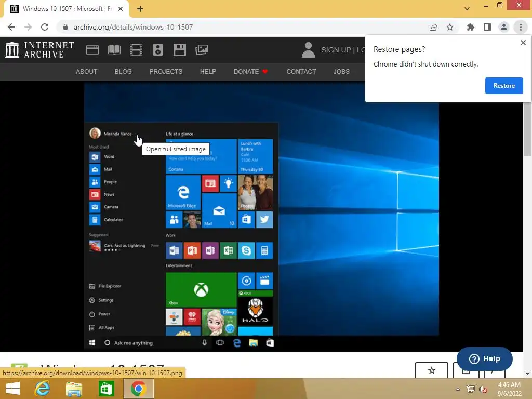Open the Images icon in Archive navbar
532x399 pixels.
point(202,50)
